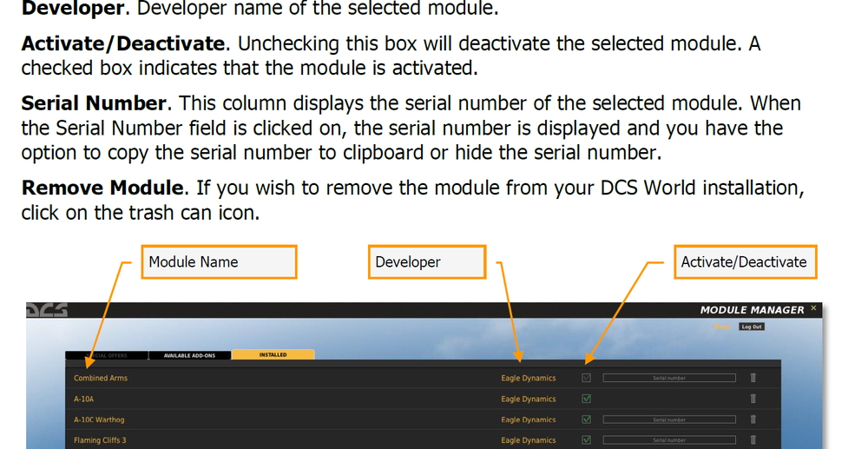The height and width of the screenshot is (449, 868).
Task: Remove the A-10A module via trash icon
Action: (x=753, y=399)
